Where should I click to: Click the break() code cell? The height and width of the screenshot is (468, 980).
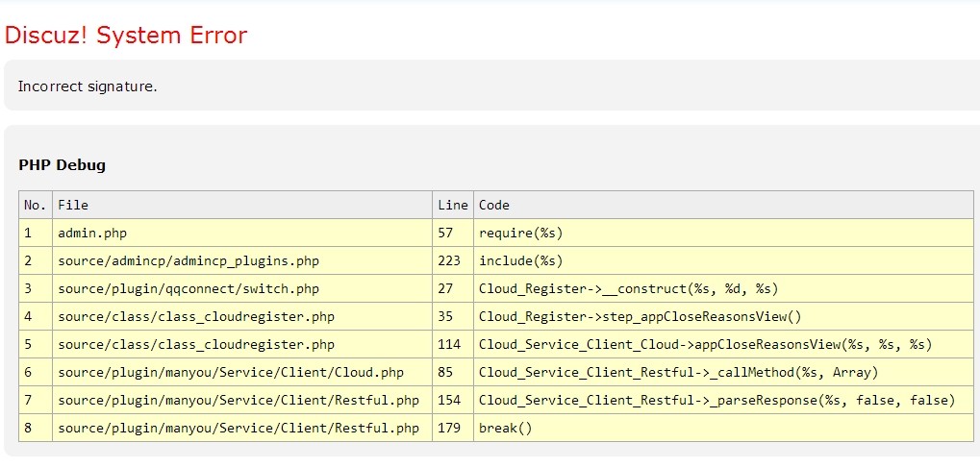pyautogui.click(x=505, y=428)
